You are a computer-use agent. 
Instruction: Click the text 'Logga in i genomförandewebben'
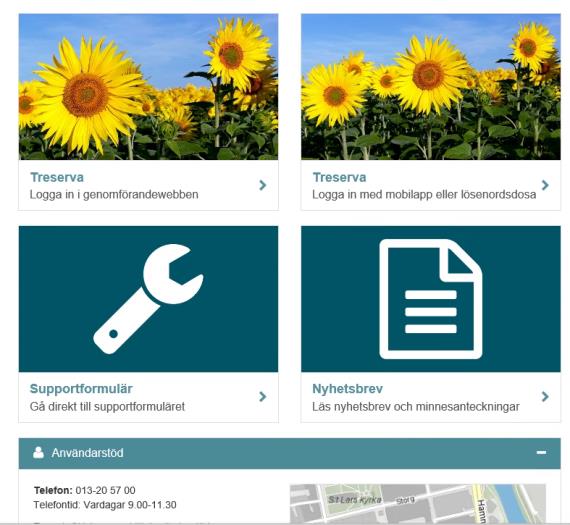[114, 195]
